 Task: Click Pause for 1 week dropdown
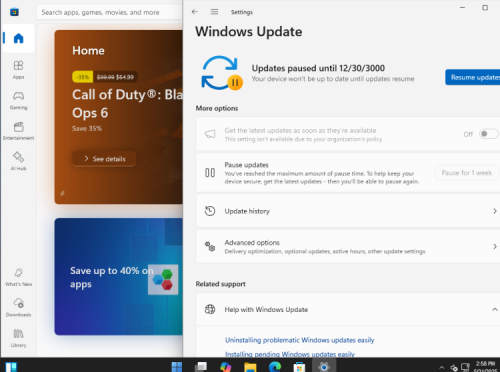[x=467, y=173]
